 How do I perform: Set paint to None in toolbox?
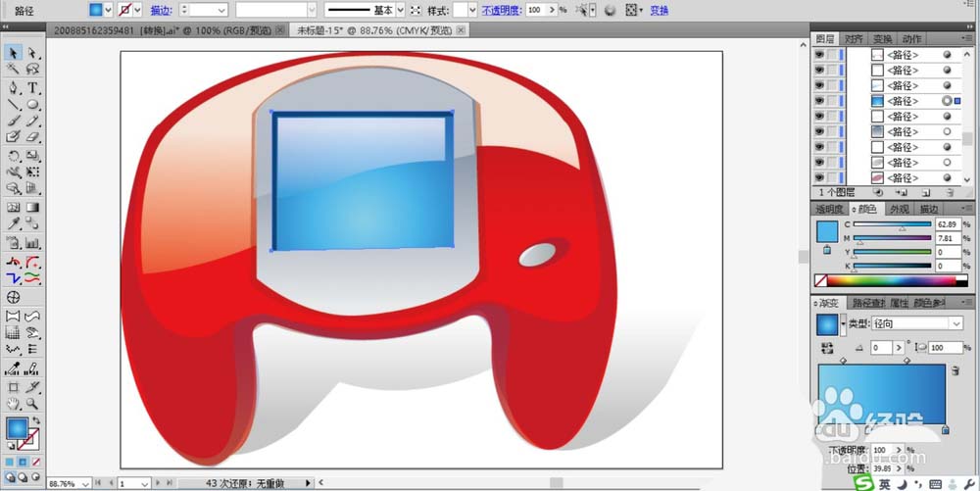pyautogui.click(x=35, y=463)
